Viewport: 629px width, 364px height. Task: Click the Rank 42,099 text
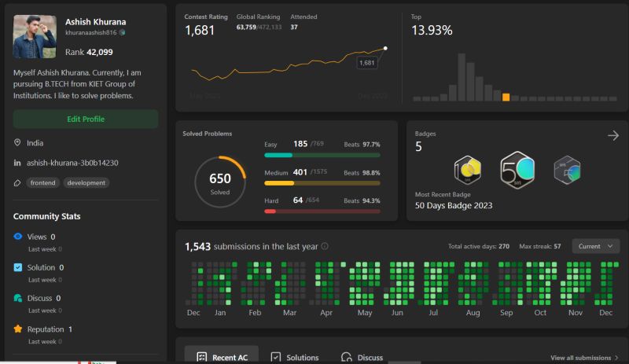click(x=89, y=52)
